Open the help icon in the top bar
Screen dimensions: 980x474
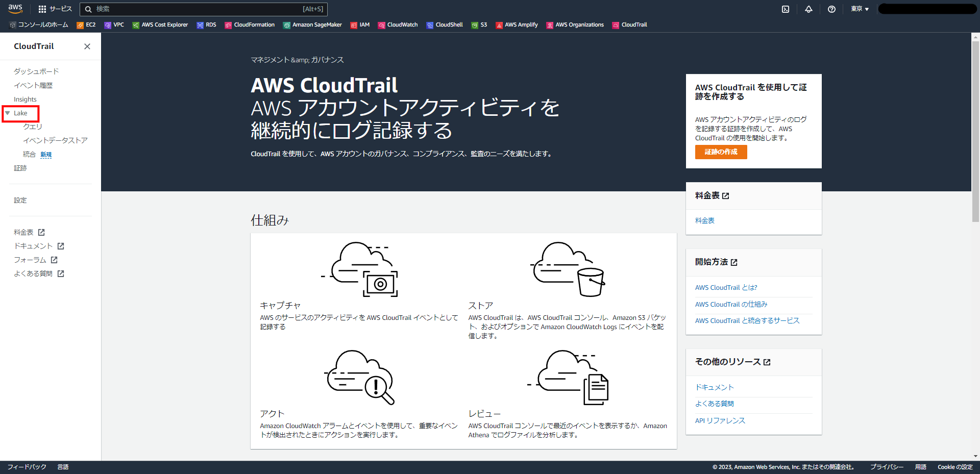click(x=831, y=9)
